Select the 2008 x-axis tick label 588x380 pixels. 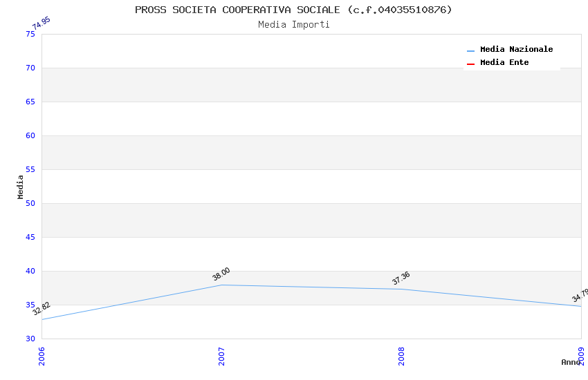401,356
